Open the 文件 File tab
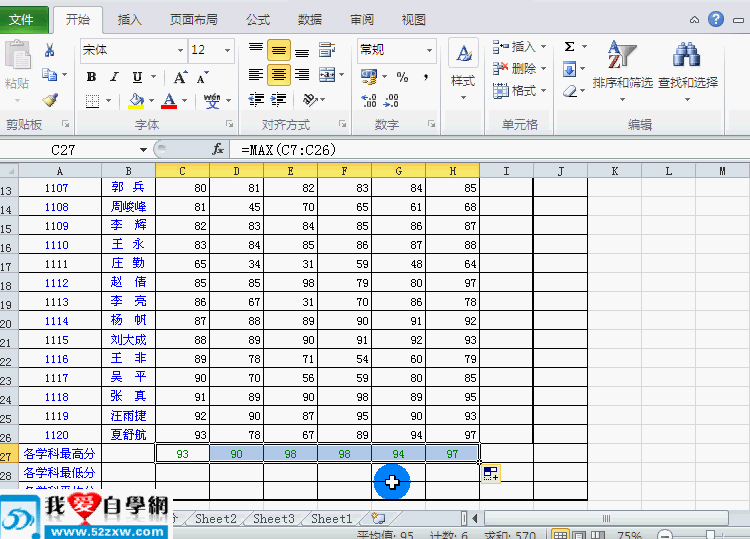750x539 pixels. tap(22, 19)
